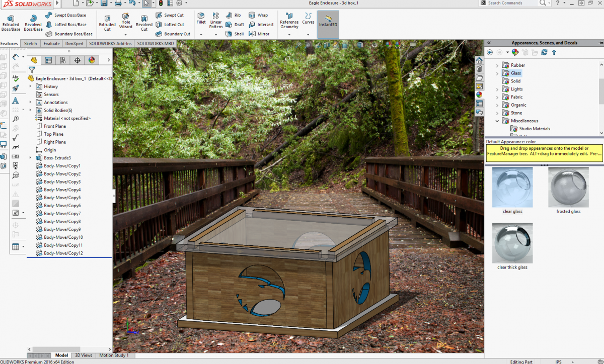Go up one level in Appearances panel
604x364 pixels.
(554, 52)
